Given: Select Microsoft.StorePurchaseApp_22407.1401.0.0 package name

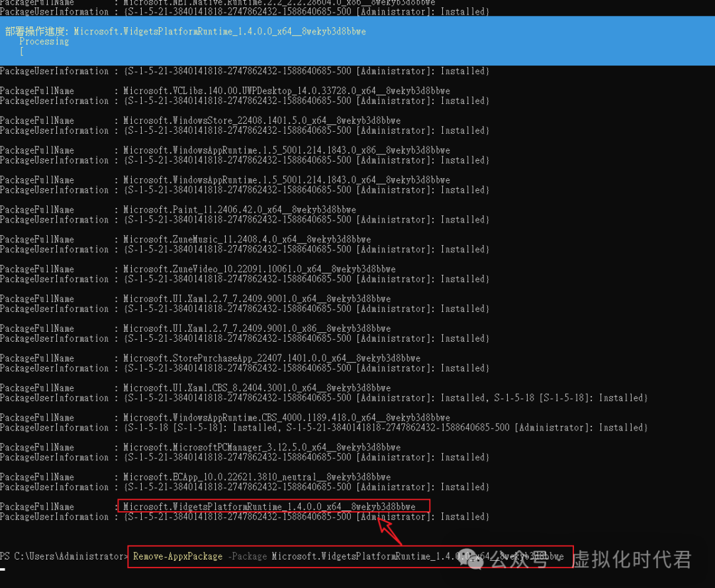Looking at the screenshot, I should (272, 358).
